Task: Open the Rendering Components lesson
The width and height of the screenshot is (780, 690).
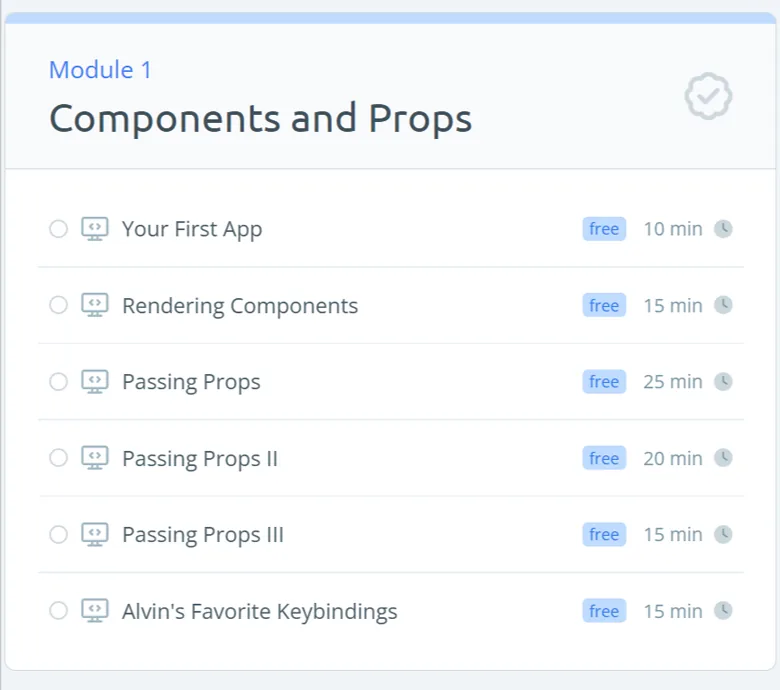Action: (x=240, y=305)
